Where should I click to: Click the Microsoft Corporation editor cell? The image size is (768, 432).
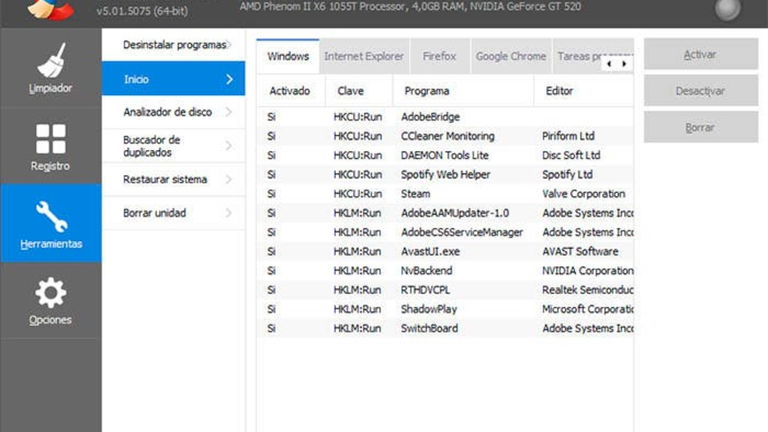click(x=587, y=309)
